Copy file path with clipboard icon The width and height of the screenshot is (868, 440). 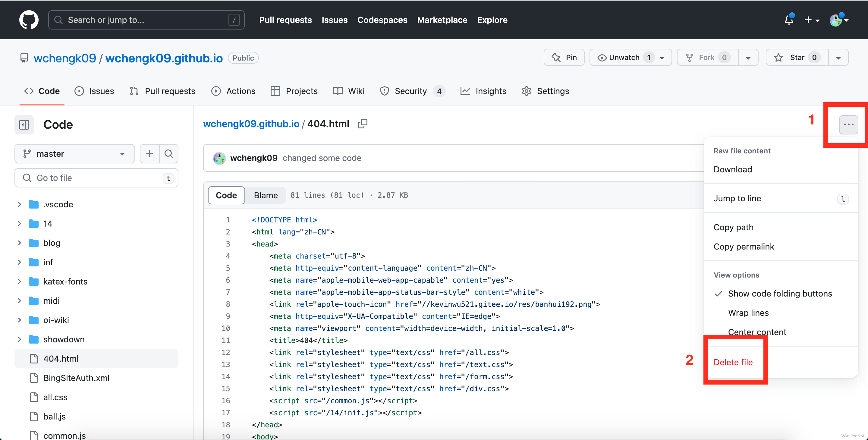(x=362, y=124)
